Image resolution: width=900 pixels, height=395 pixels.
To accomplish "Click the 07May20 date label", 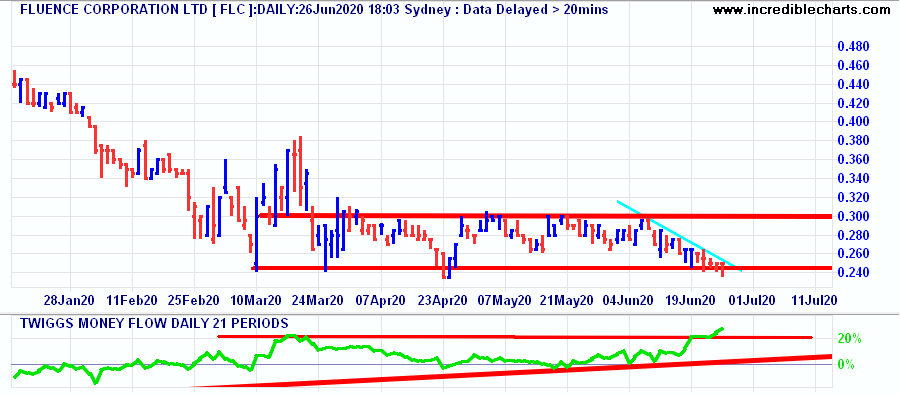I will [x=505, y=301].
